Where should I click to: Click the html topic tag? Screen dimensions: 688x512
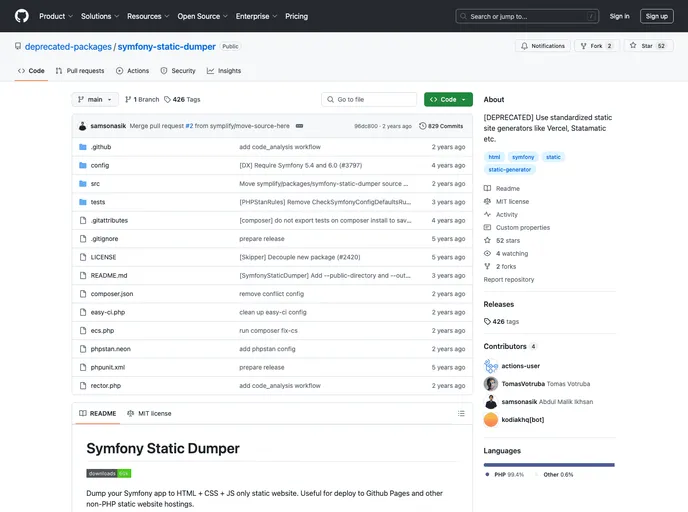[494, 157]
